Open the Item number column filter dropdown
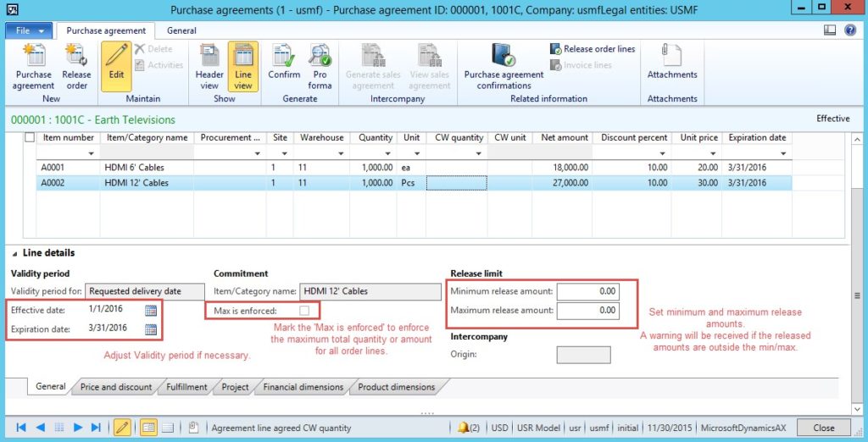This screenshot has width=868, height=442. point(91,153)
